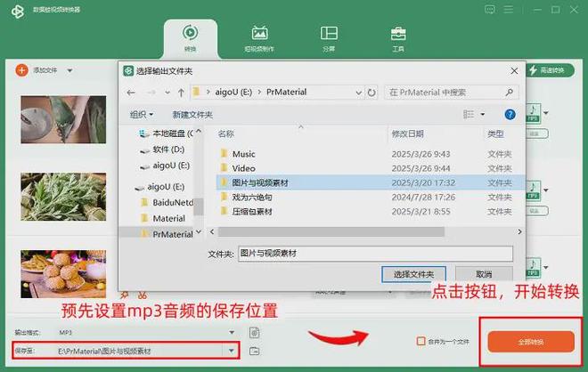Sort by the 修改日期 column header
Screen dimensions: 588x372
tap(408, 133)
